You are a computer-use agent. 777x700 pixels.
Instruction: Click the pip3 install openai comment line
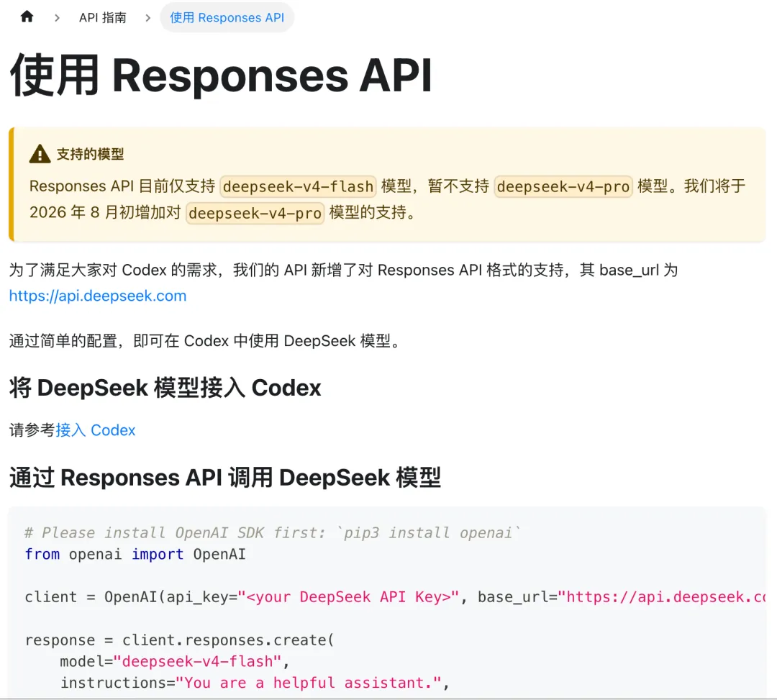pos(273,532)
